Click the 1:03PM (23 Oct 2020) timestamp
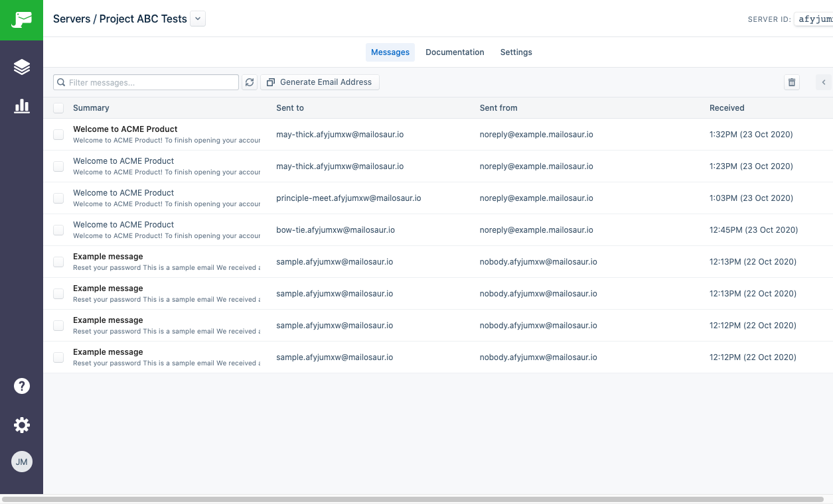The height and width of the screenshot is (504, 833). pyautogui.click(x=751, y=198)
